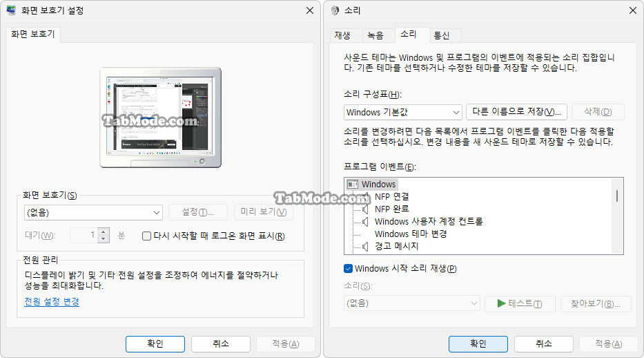Click the screen saver dialog title icon

click(12, 10)
